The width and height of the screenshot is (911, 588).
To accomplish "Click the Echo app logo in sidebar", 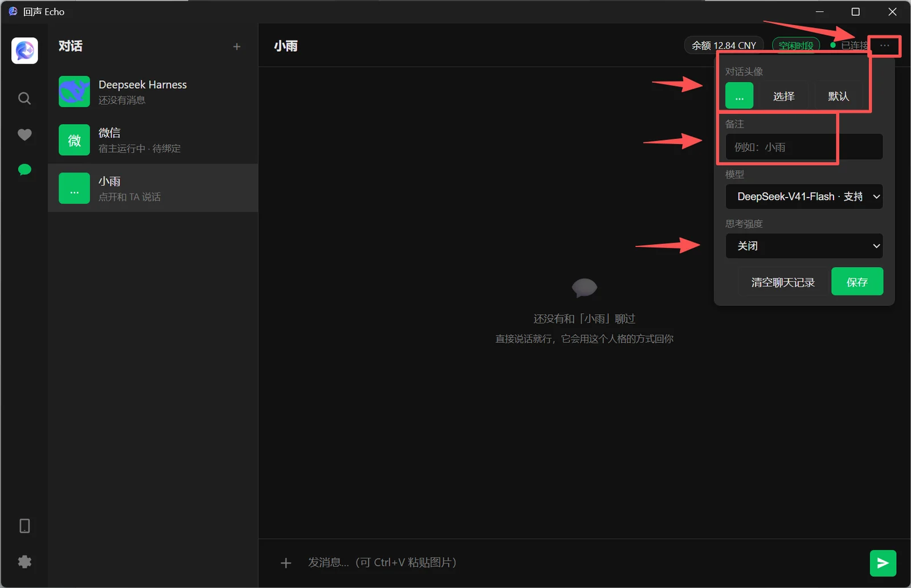I will point(24,51).
